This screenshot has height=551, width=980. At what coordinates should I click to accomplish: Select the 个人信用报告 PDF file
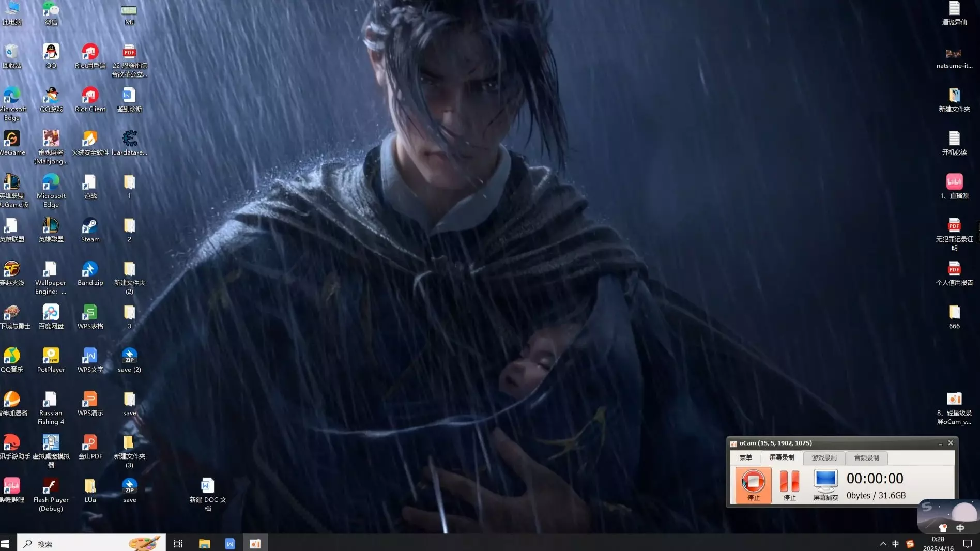[954, 273]
